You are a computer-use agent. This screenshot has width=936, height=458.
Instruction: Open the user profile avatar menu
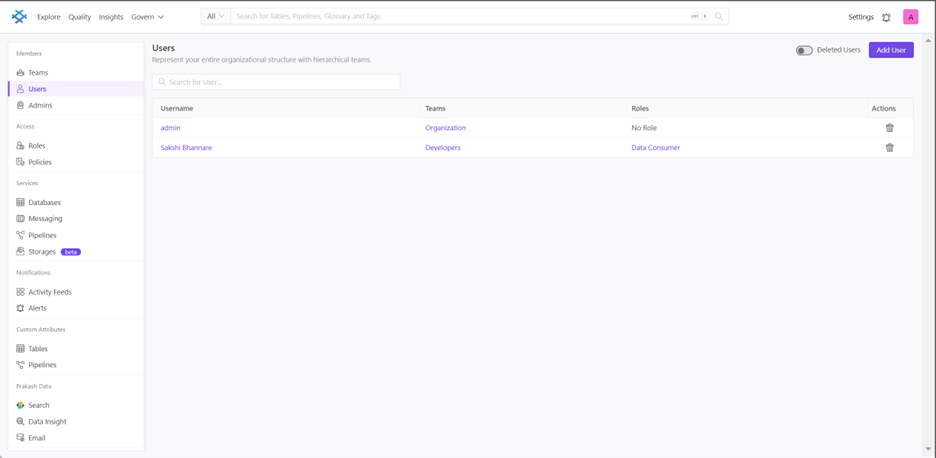[x=910, y=17]
